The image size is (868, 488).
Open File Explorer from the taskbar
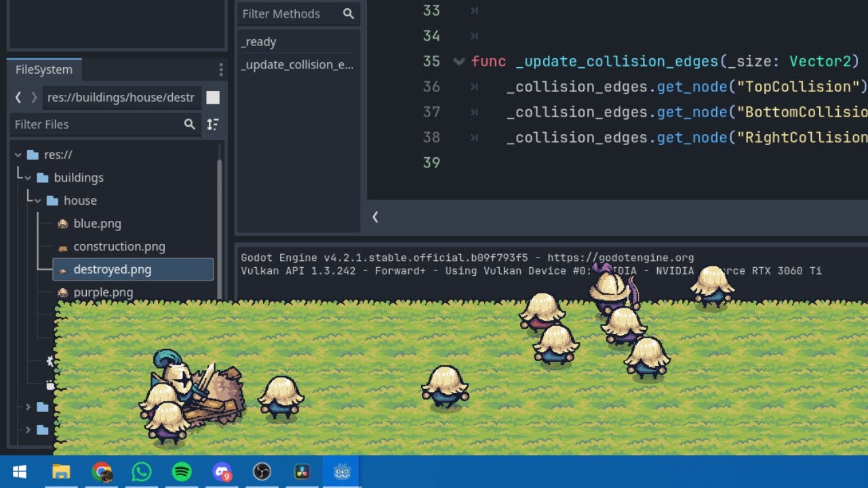click(x=61, y=472)
